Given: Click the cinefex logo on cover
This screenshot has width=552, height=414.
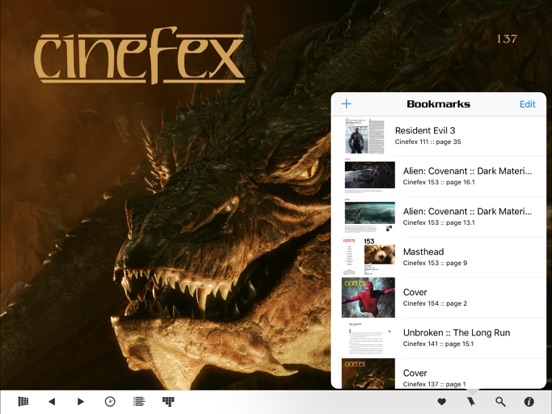Looking at the screenshot, I should pos(139,55).
